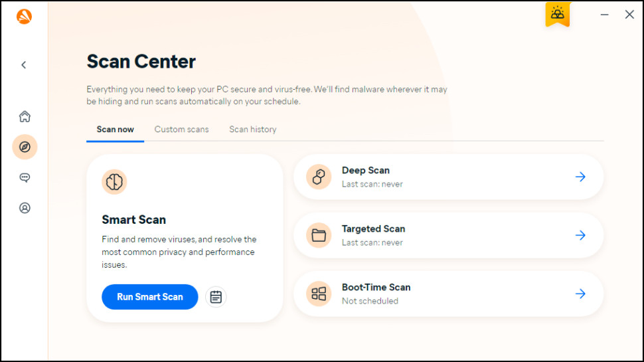Image resolution: width=644 pixels, height=362 pixels.
Task: Click 'Not scheduled' status text
Action: (370, 301)
